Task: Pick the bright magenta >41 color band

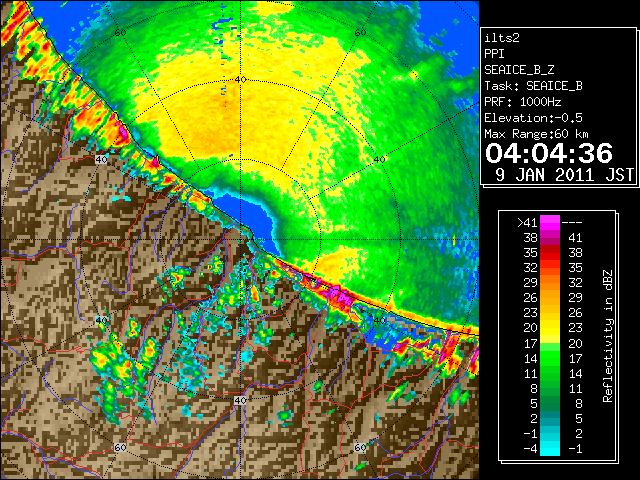Action: pyautogui.click(x=550, y=222)
